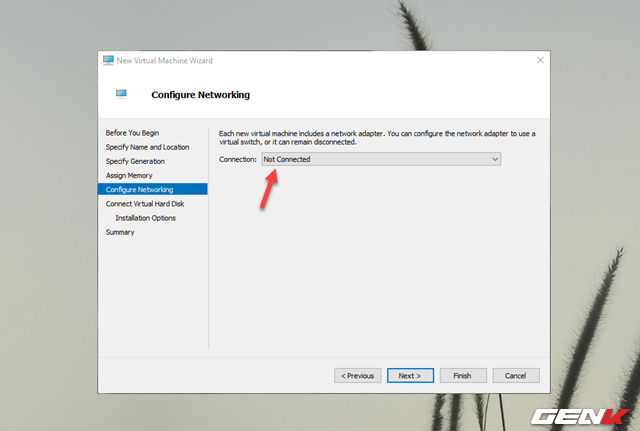Image resolution: width=640 pixels, height=431 pixels.
Task: Click the Configure Networking heading text
Action: [x=200, y=95]
